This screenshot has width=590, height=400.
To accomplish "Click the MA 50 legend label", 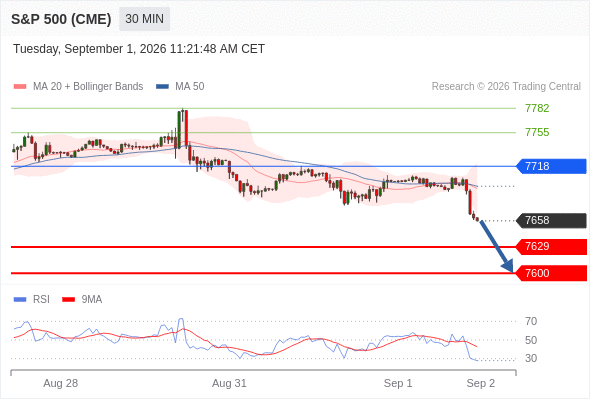I will point(190,87).
